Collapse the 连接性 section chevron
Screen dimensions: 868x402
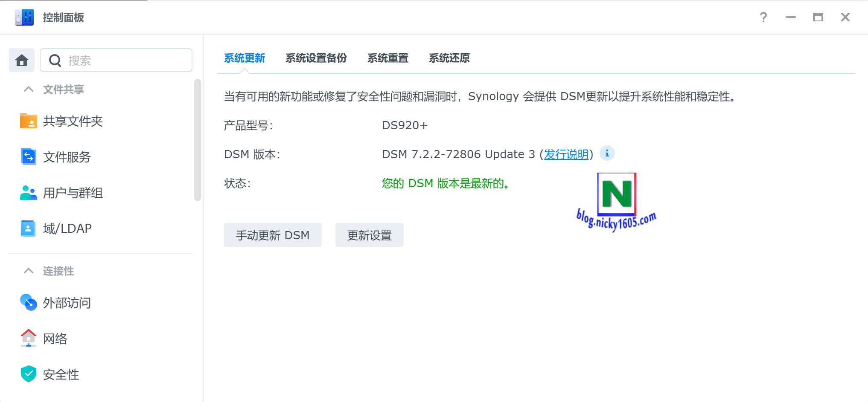pyautogui.click(x=29, y=271)
